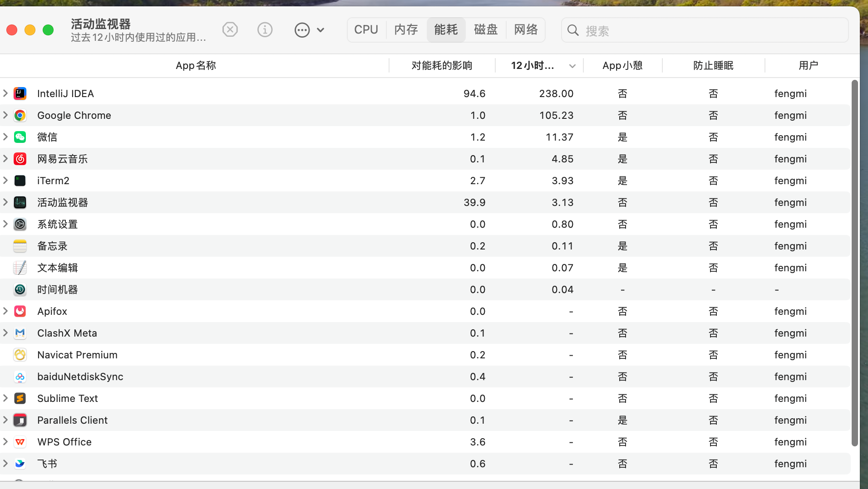Click the IntelliJ IDEA app icon
The width and height of the screenshot is (868, 489).
(20, 93)
